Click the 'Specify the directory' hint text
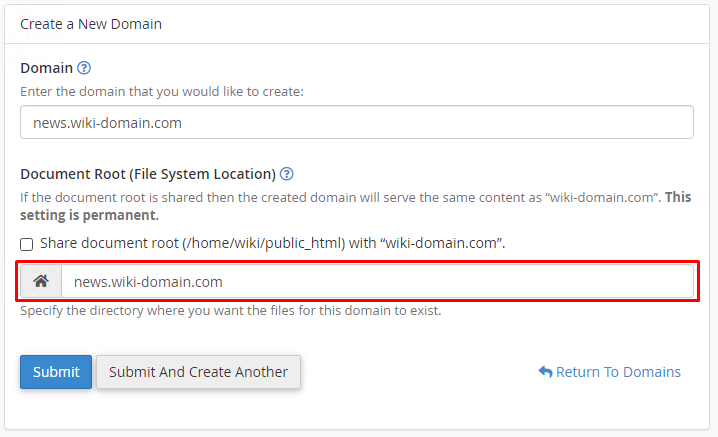The width and height of the screenshot is (718, 437). coord(230,310)
